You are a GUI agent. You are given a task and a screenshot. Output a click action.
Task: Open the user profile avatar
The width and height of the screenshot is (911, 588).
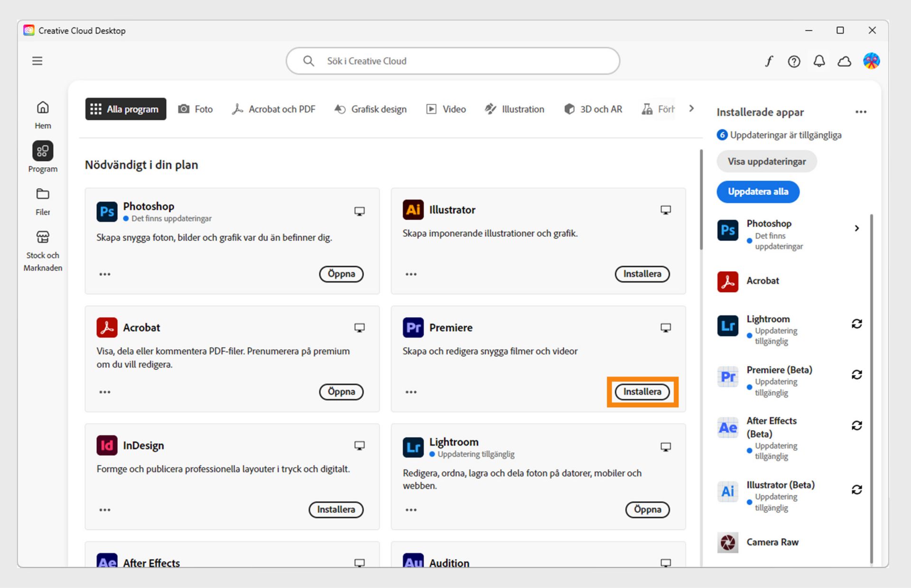coord(871,61)
